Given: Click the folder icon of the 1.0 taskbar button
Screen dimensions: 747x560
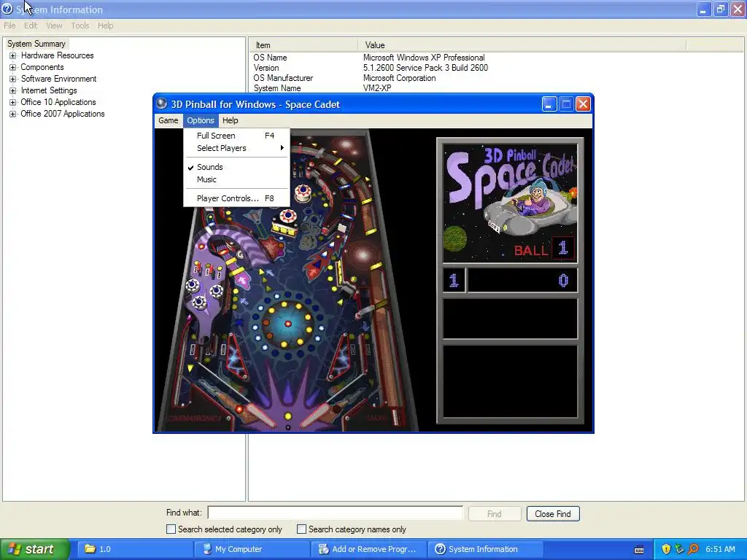Looking at the screenshot, I should (x=90, y=549).
